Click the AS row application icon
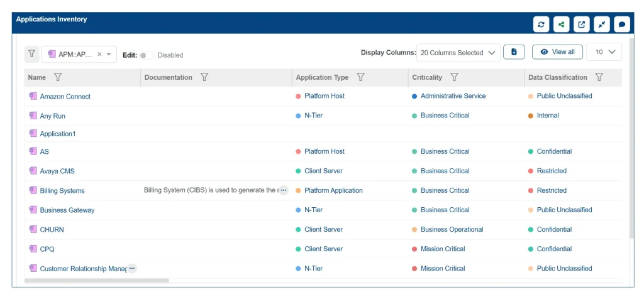The width and height of the screenshot is (644, 297). point(33,151)
